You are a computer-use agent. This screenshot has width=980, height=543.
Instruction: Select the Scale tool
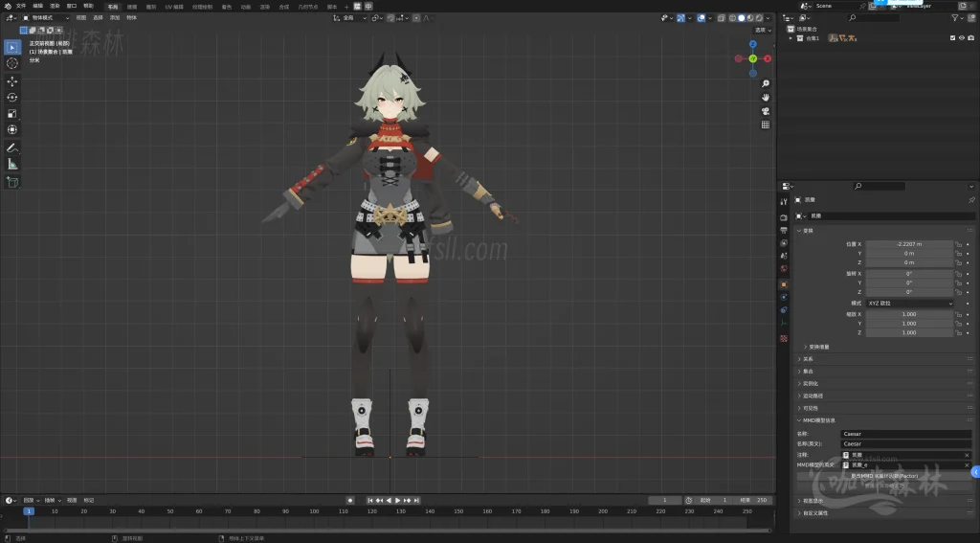point(11,113)
